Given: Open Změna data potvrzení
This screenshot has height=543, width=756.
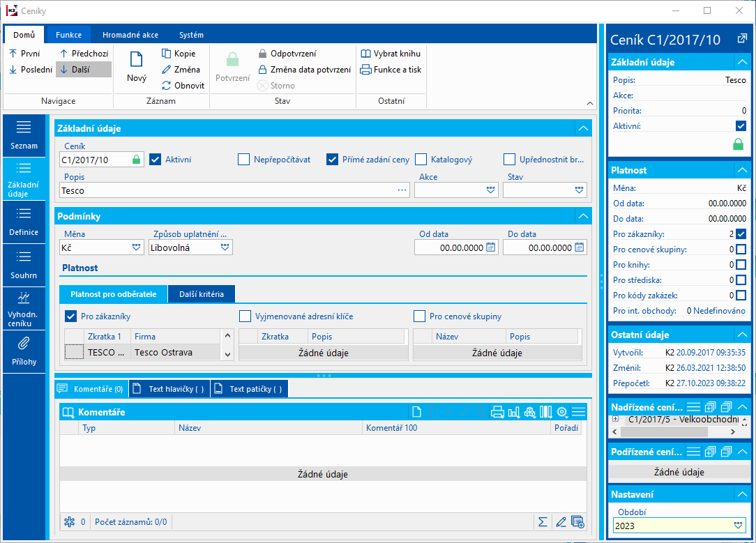Looking at the screenshot, I should 305,70.
